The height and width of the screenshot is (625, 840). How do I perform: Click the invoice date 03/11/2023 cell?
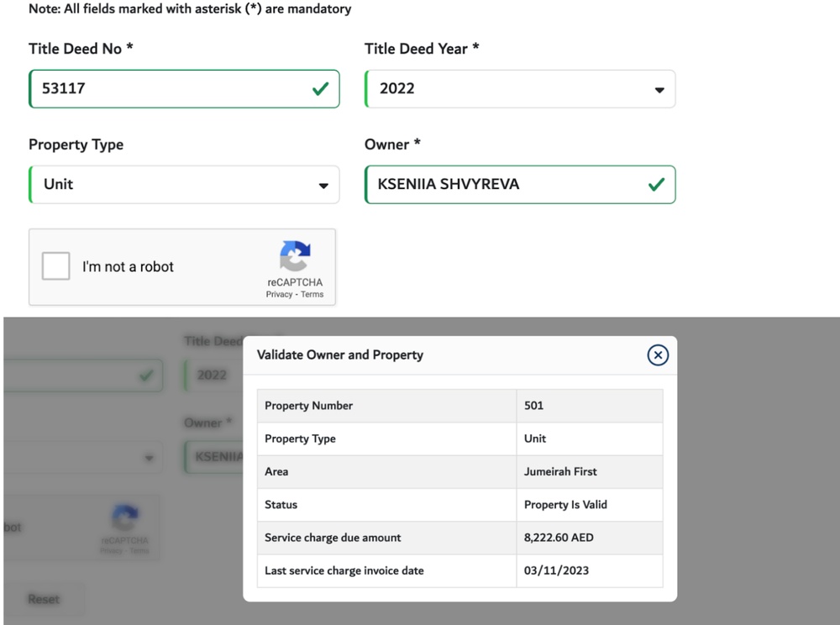click(556, 571)
